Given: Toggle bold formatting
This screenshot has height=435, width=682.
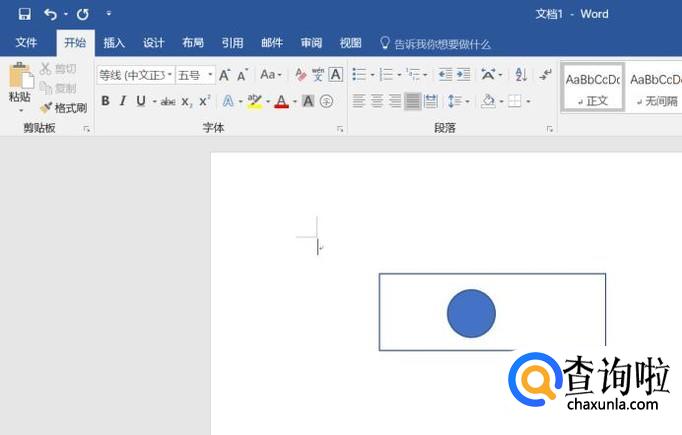Looking at the screenshot, I should [105, 101].
